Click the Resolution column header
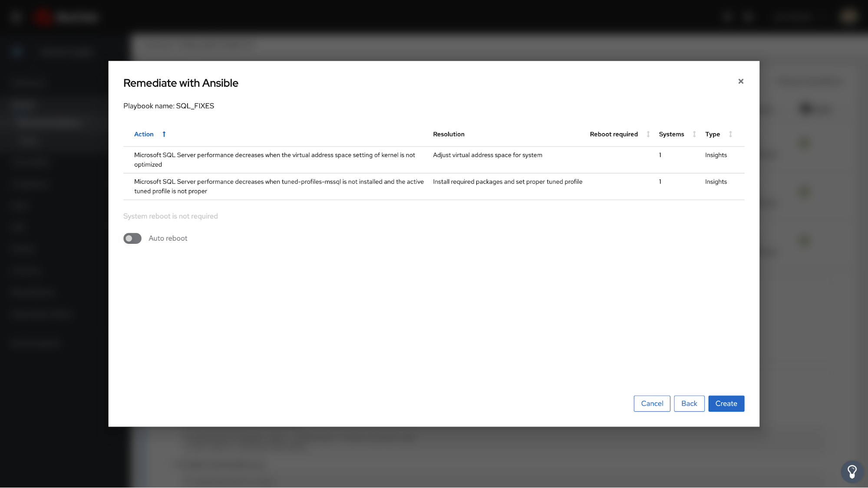Image resolution: width=868 pixels, height=488 pixels. 449,134
